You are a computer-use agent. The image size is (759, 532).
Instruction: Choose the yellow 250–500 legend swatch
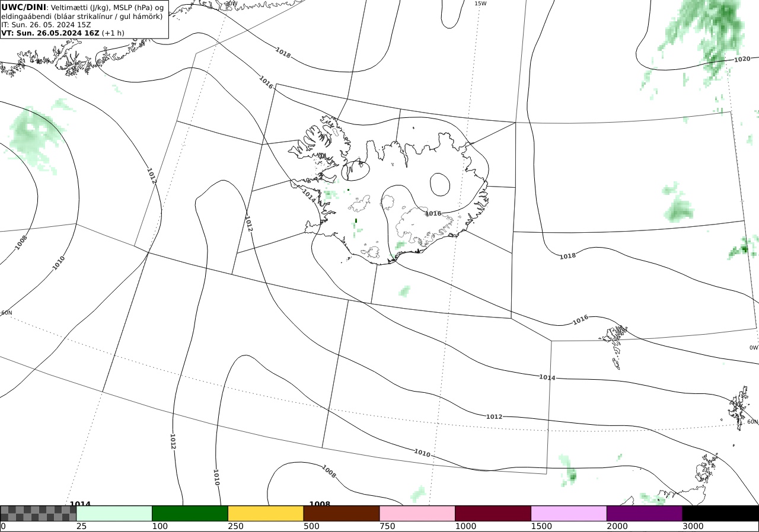(266, 513)
